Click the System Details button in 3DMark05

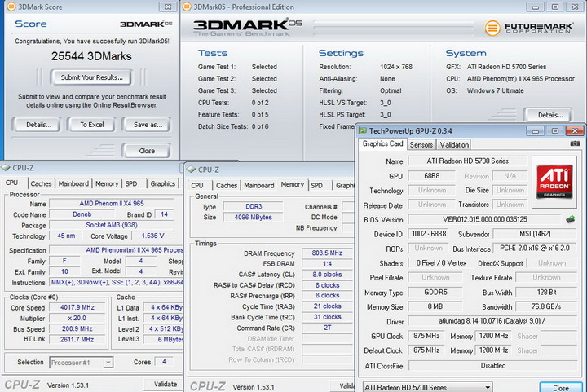click(548, 115)
